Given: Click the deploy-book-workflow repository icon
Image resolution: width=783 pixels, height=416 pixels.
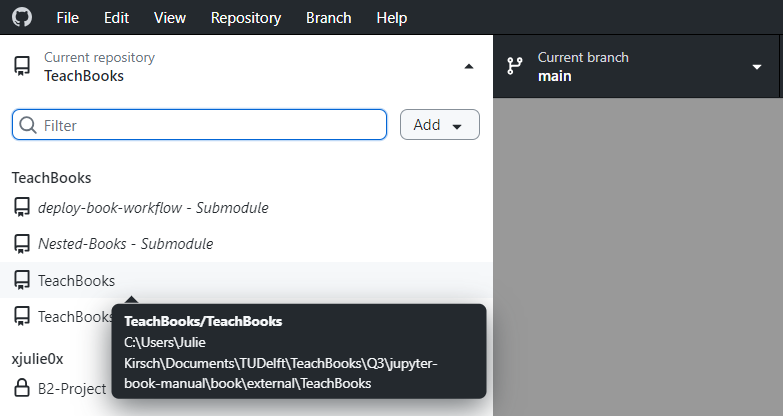Looking at the screenshot, I should 21,208.
